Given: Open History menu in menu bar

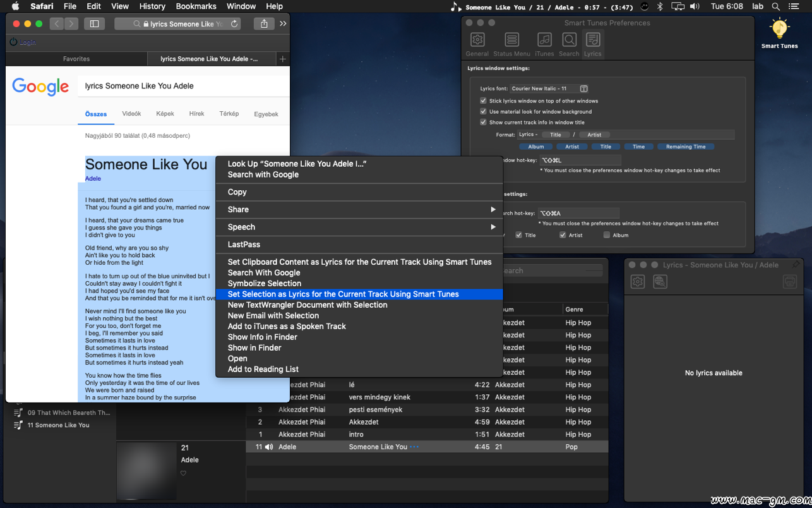Looking at the screenshot, I should click(x=152, y=6).
